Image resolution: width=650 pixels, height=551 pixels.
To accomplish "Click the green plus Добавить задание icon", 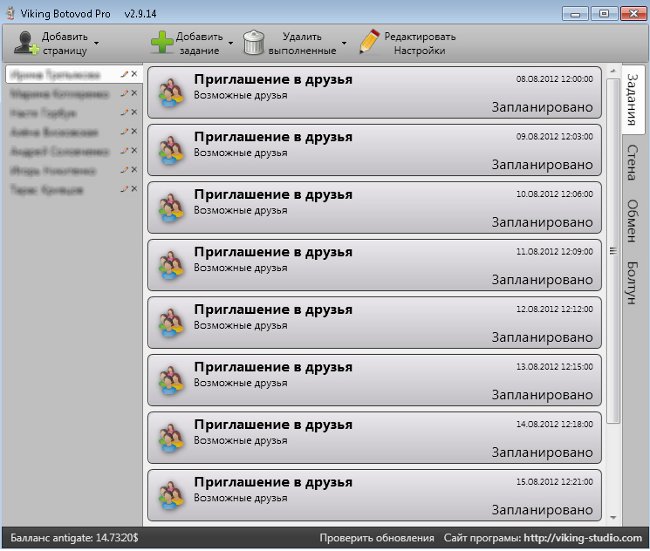I will click(x=162, y=42).
